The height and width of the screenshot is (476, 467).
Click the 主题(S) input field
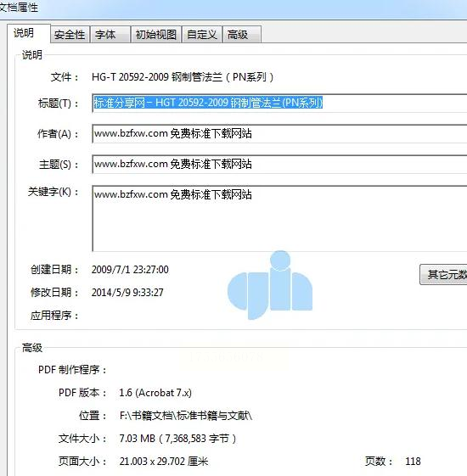pos(279,165)
